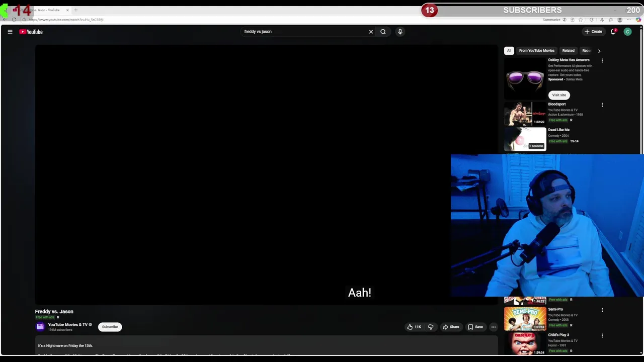The image size is (644, 362).
Task: Open browser favorites list icon
Action: [x=610, y=20]
